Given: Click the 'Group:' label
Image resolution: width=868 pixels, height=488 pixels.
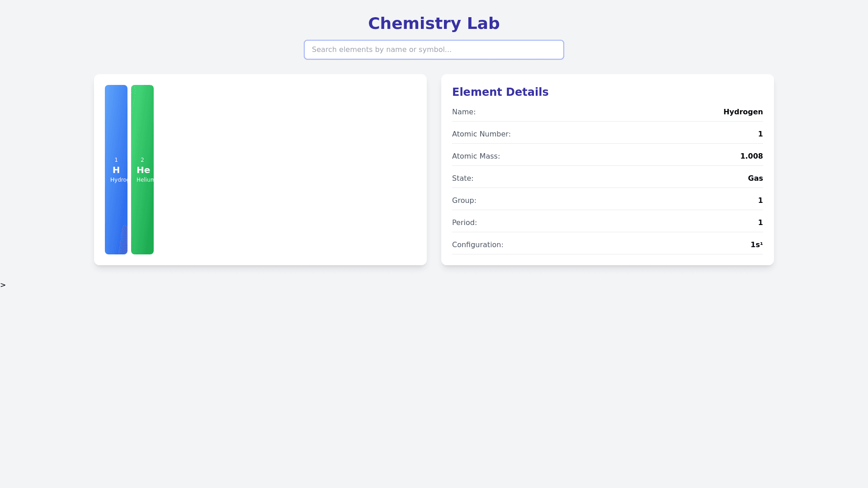Looking at the screenshot, I should click(464, 201).
